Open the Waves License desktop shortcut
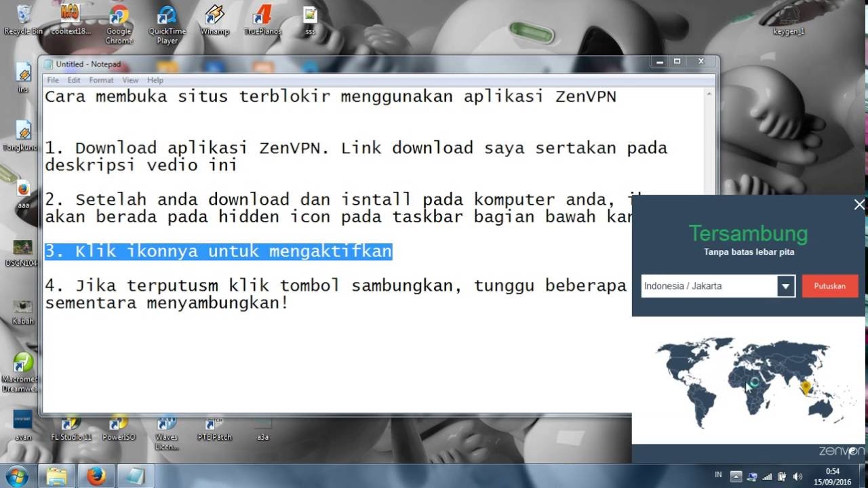The width and height of the screenshot is (868, 488). pyautogui.click(x=167, y=431)
